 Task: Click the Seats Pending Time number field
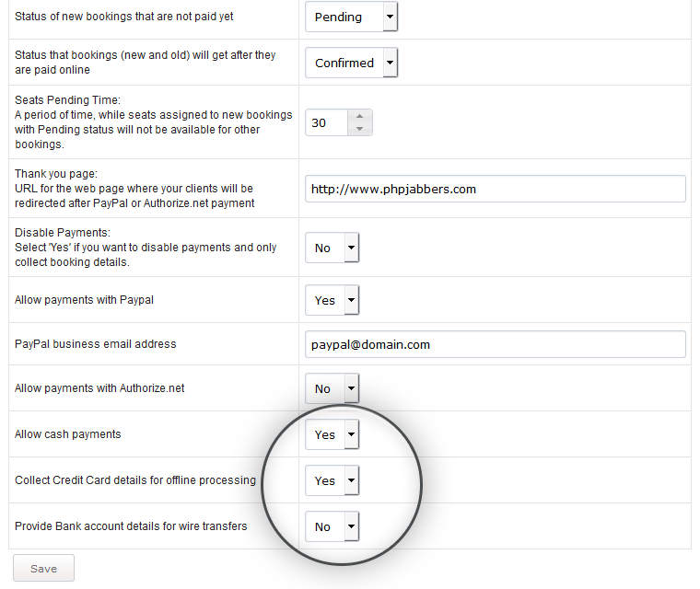pyautogui.click(x=327, y=122)
